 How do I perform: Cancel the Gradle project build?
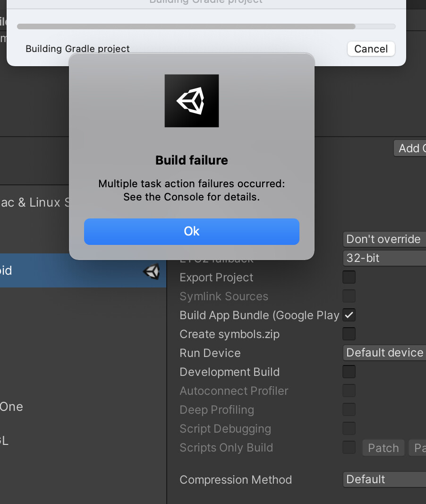click(371, 49)
